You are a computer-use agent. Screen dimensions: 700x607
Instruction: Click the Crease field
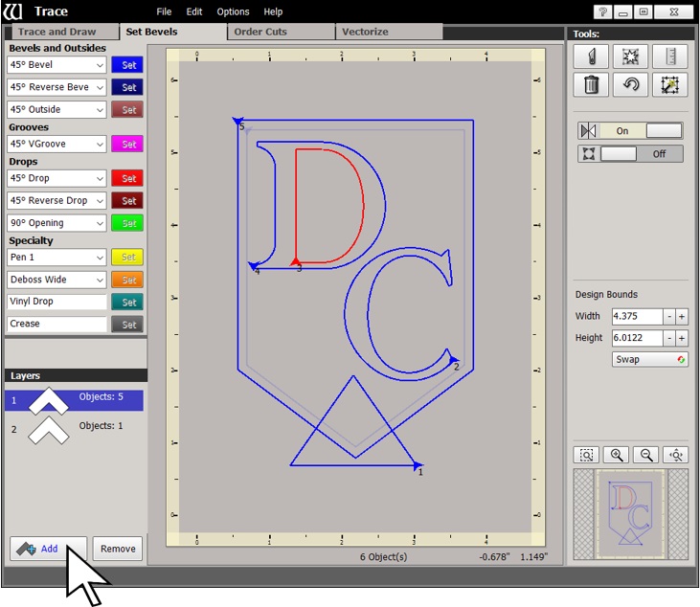point(56,324)
